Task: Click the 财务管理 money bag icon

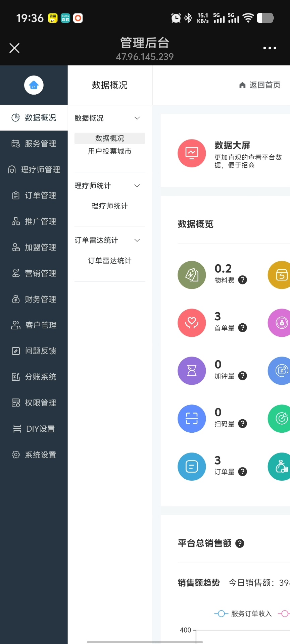Action: tap(16, 299)
